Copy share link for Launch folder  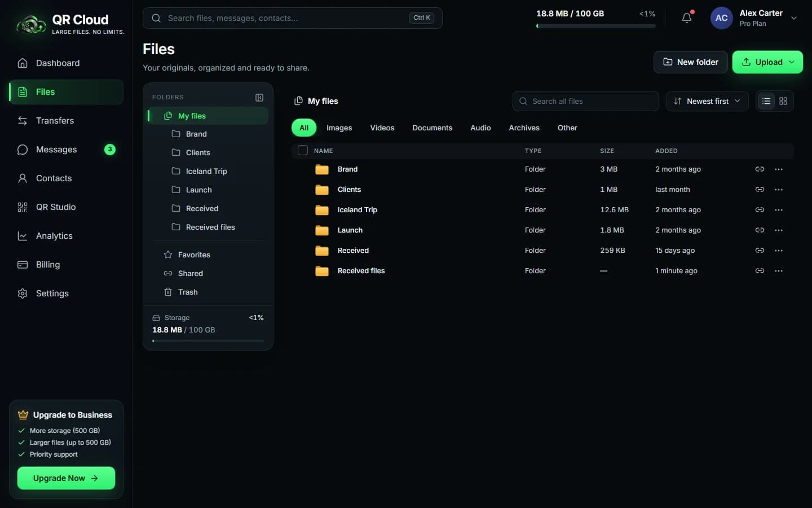(760, 230)
